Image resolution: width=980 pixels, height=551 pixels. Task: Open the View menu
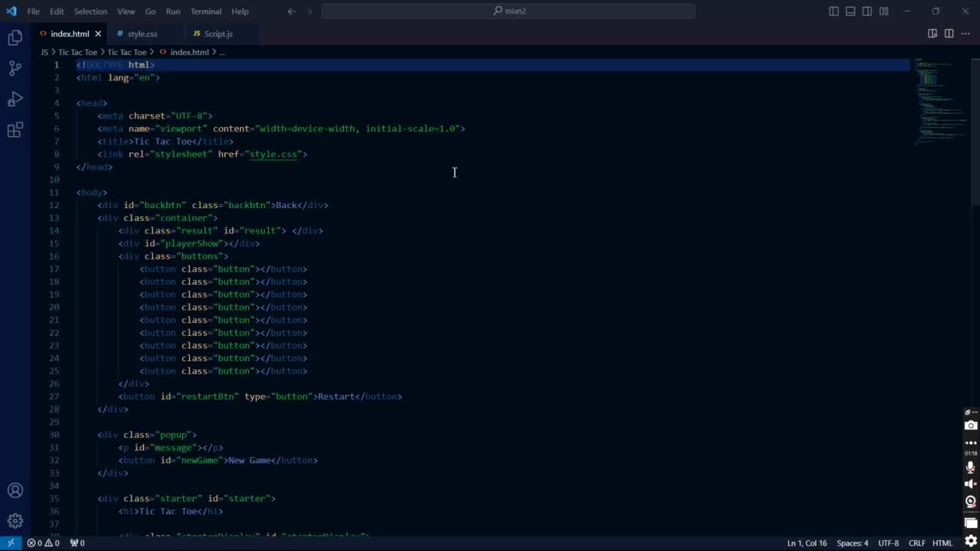[x=126, y=11]
